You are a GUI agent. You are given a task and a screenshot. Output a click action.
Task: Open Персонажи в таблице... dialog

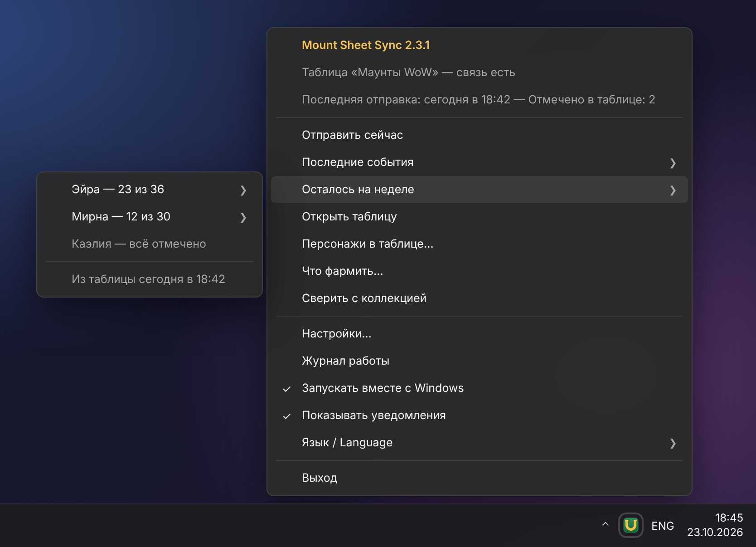(480, 244)
